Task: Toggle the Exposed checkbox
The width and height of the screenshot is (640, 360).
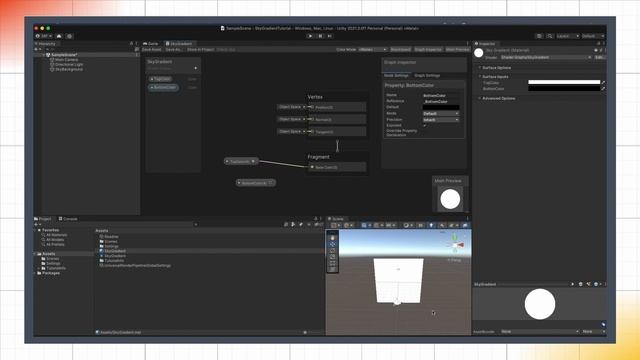Action: [424, 125]
